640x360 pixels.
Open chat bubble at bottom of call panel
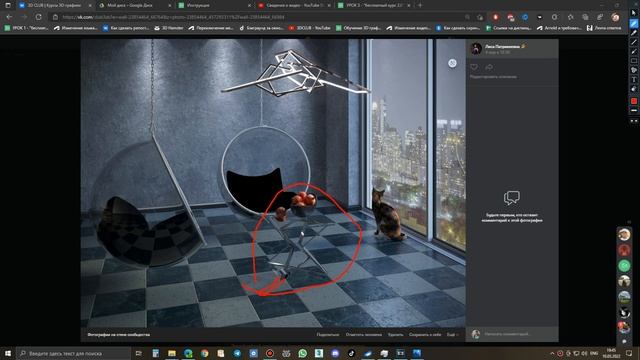click(x=624, y=341)
